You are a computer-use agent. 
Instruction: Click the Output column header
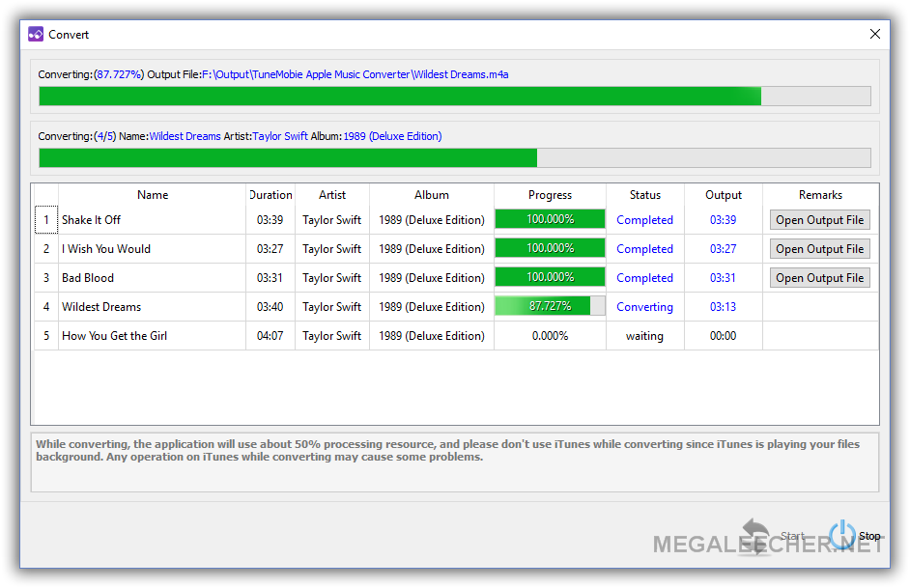click(724, 195)
